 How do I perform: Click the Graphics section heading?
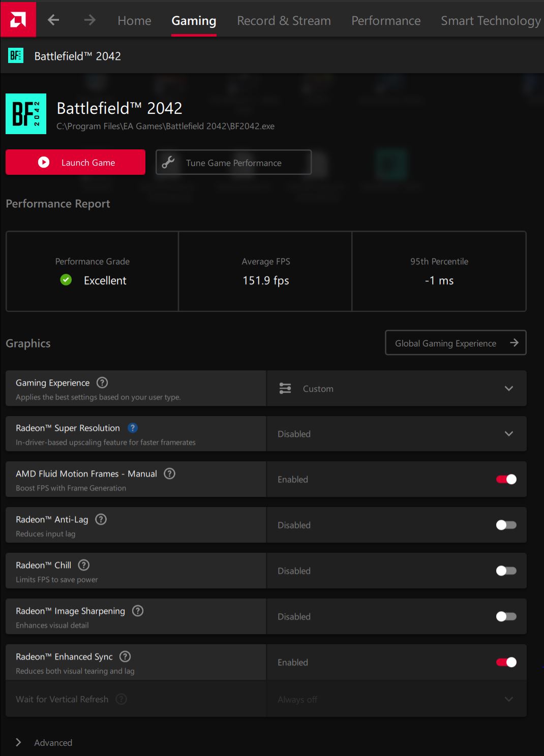point(28,343)
